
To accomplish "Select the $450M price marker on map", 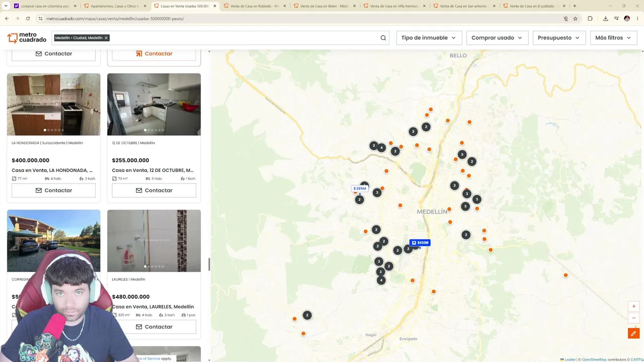I will (420, 243).
